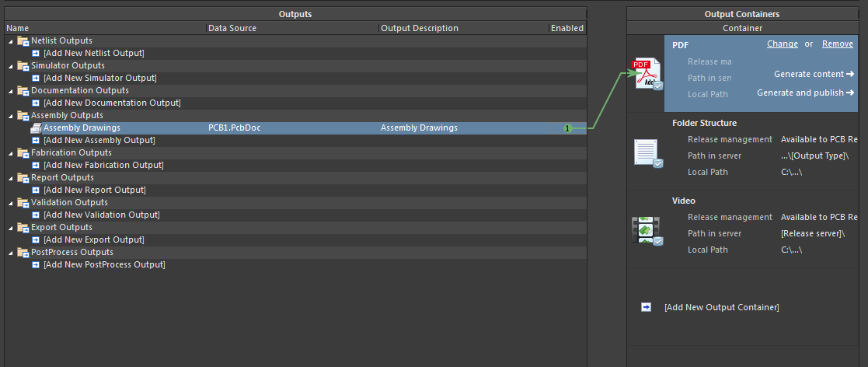Click the Add New Report Output icon
Screen dimensions: 868x367
[x=36, y=190]
